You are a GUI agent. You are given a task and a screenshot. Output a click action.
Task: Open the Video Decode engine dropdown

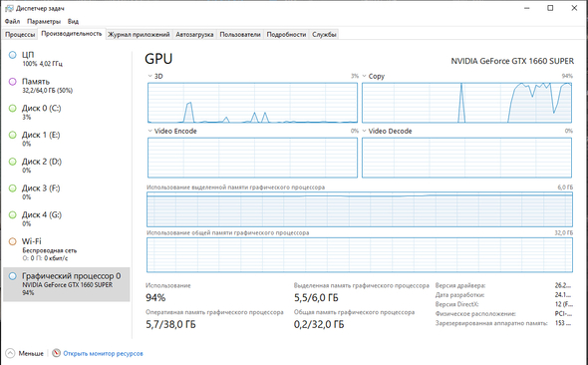click(x=364, y=131)
